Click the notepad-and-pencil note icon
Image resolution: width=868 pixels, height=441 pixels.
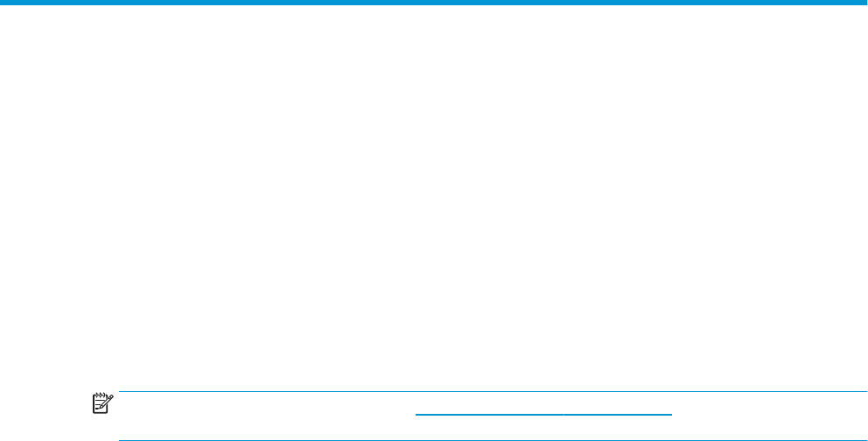click(103, 403)
